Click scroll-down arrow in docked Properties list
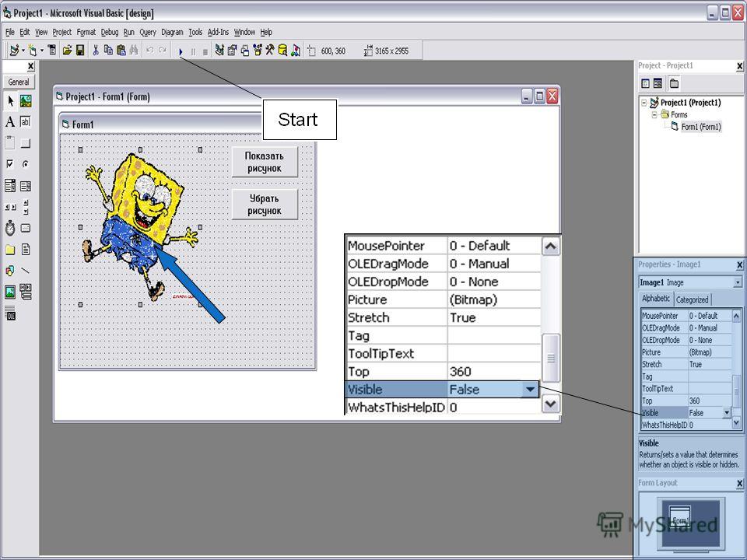This screenshot has height=560, width=747. coord(736,422)
